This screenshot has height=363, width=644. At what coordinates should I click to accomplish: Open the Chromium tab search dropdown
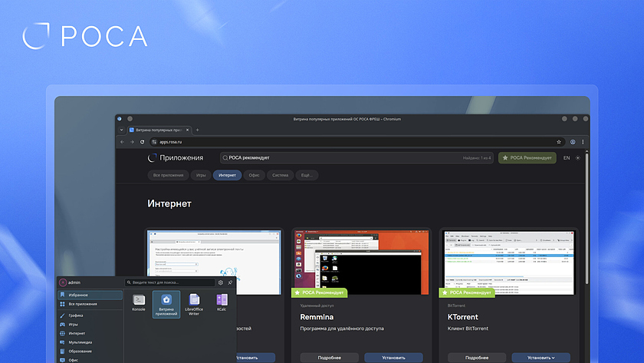[x=122, y=130]
